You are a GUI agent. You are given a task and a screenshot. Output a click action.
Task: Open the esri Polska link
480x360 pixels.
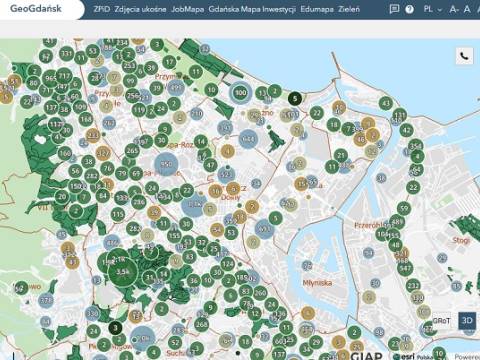(x=412, y=356)
